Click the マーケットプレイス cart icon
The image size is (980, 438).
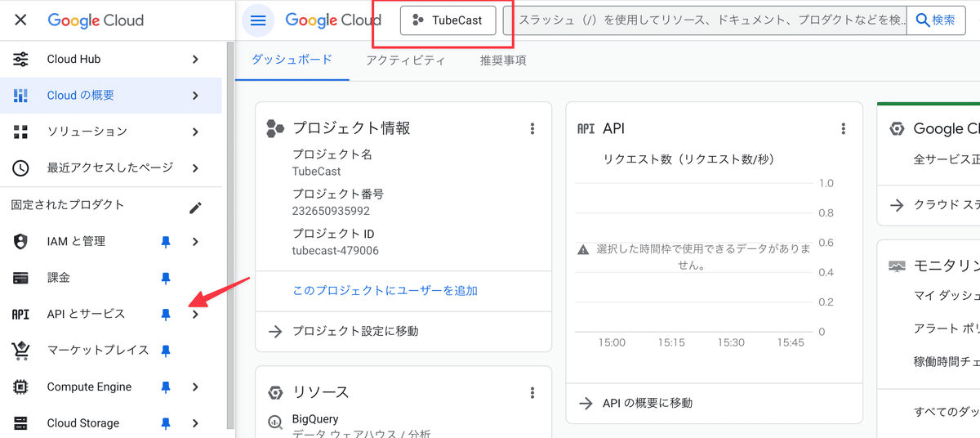20,351
